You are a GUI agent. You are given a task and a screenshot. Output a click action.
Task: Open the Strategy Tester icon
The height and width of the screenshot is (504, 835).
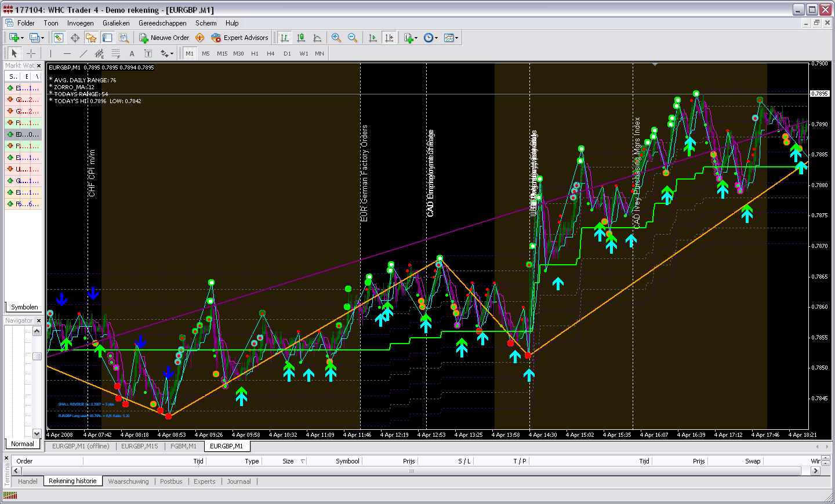pyautogui.click(x=124, y=38)
